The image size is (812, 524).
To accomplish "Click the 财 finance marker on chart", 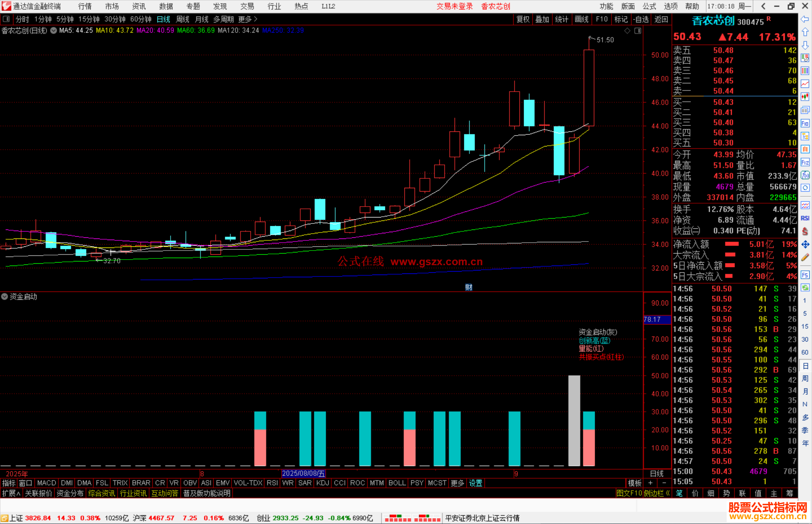I will pyautogui.click(x=469, y=287).
